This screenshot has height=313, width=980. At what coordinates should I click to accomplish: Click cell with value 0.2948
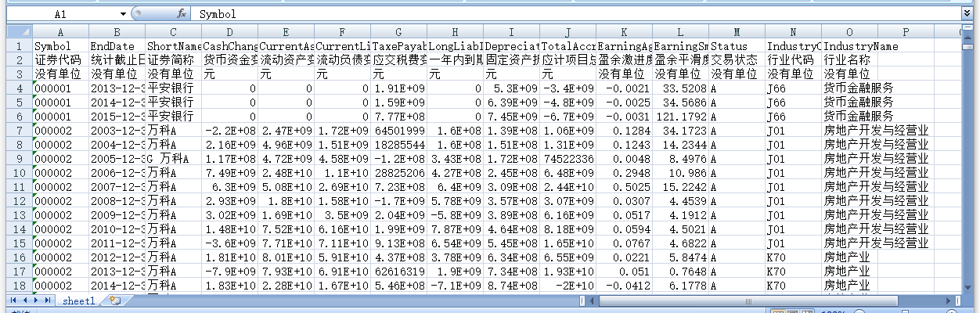(x=624, y=173)
